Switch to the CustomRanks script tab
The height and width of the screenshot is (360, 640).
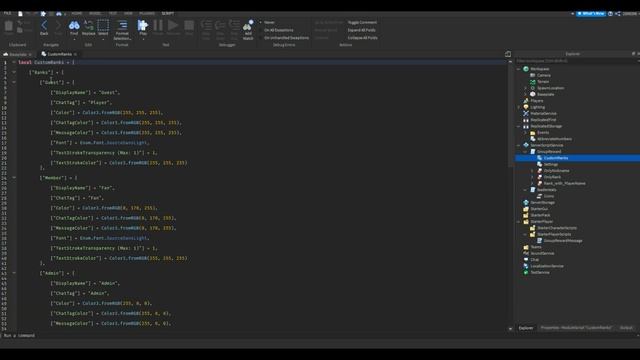[59, 54]
